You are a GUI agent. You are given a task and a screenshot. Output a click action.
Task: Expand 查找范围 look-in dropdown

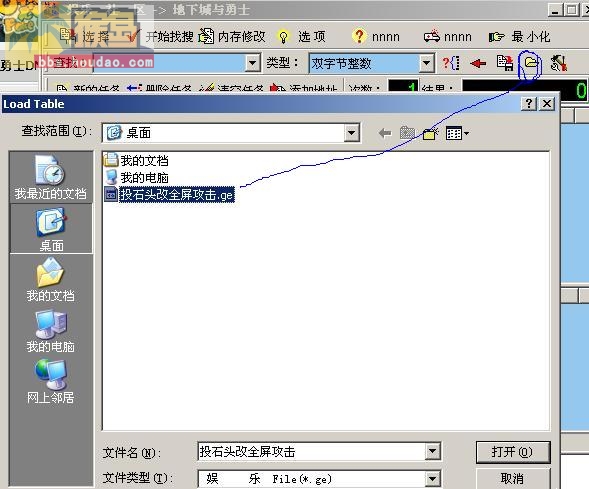tap(352, 133)
